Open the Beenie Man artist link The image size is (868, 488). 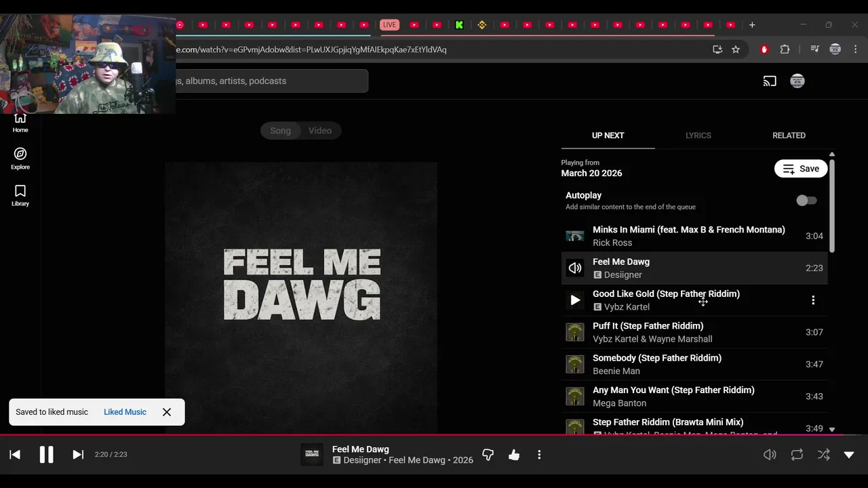[616, 371]
